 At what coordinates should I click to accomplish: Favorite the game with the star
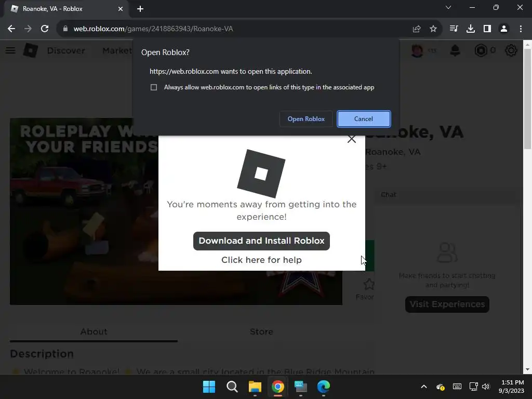(x=368, y=284)
